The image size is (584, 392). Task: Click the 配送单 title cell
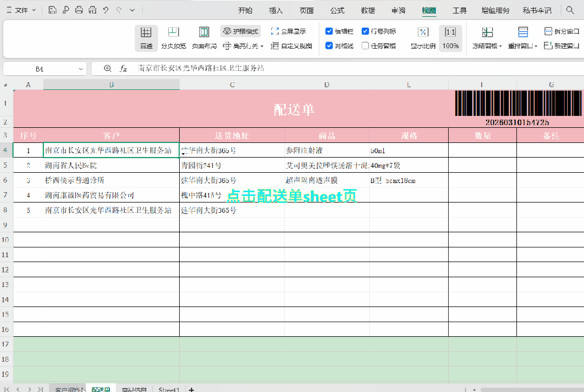coord(294,109)
